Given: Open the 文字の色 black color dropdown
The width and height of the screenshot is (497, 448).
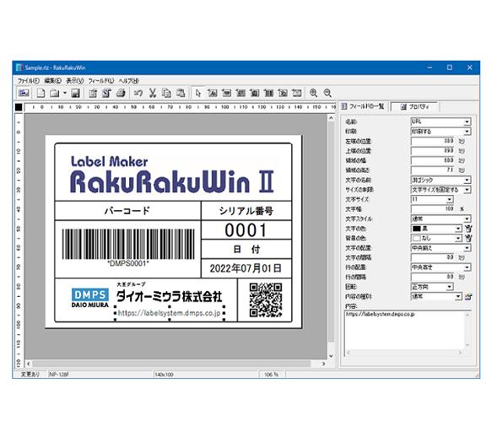Looking at the screenshot, I should (458, 229).
